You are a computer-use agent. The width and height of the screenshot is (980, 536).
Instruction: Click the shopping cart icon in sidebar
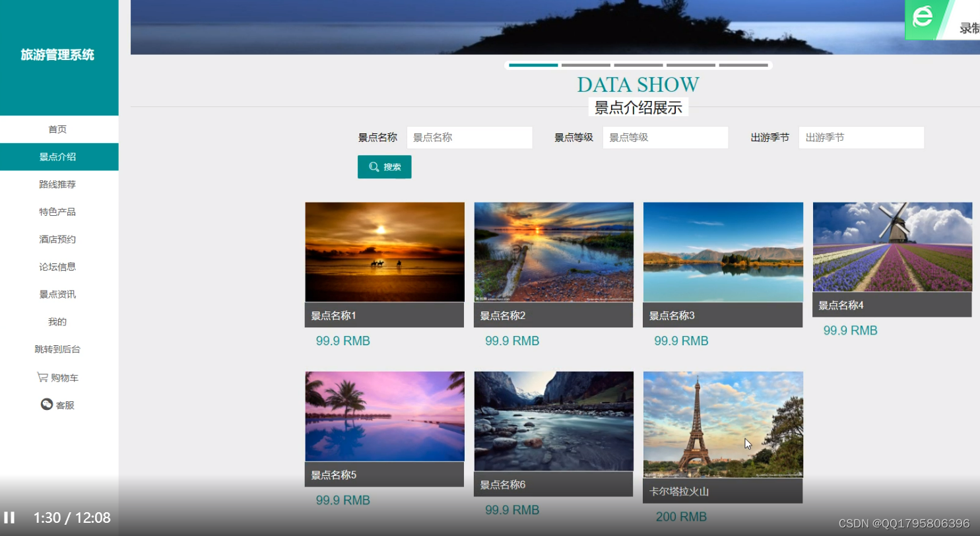42,377
